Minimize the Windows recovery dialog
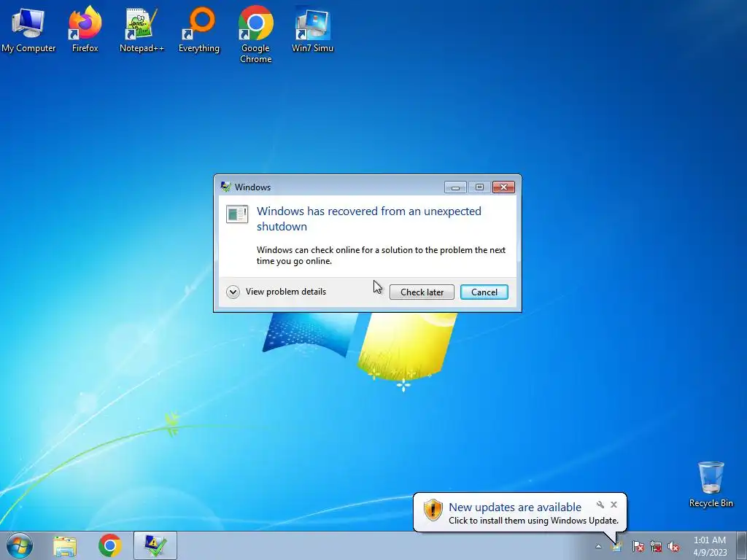The width and height of the screenshot is (747, 560). pyautogui.click(x=455, y=187)
